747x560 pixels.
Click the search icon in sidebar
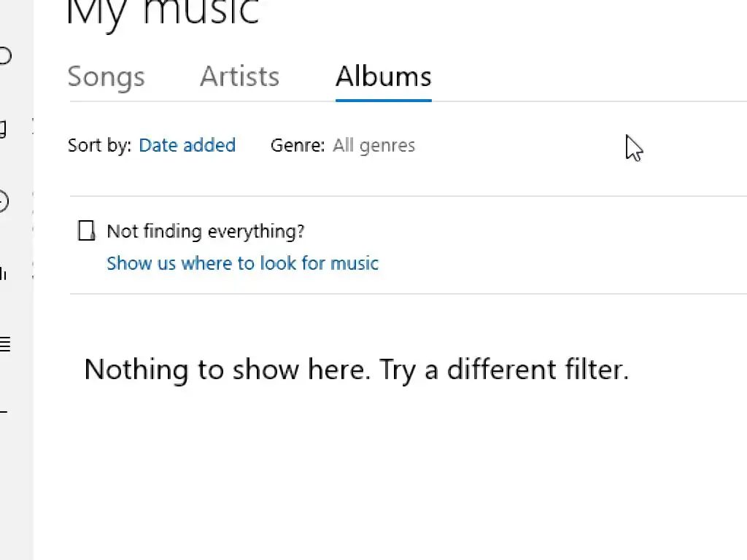[4, 56]
